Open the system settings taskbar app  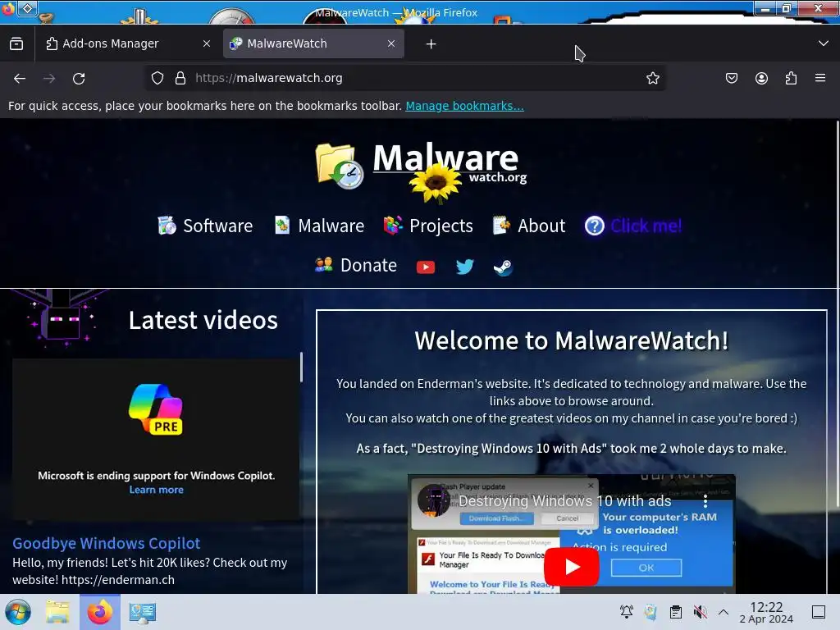142,612
